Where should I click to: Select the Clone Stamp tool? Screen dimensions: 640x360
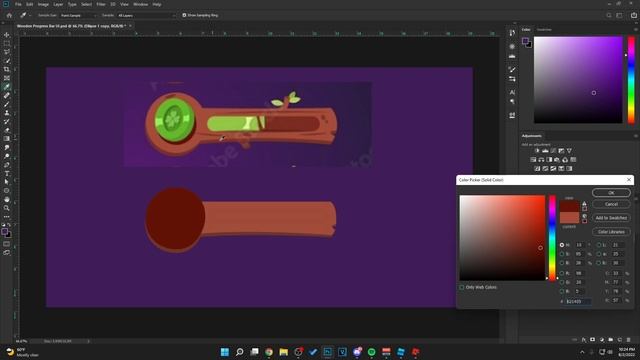point(7,113)
